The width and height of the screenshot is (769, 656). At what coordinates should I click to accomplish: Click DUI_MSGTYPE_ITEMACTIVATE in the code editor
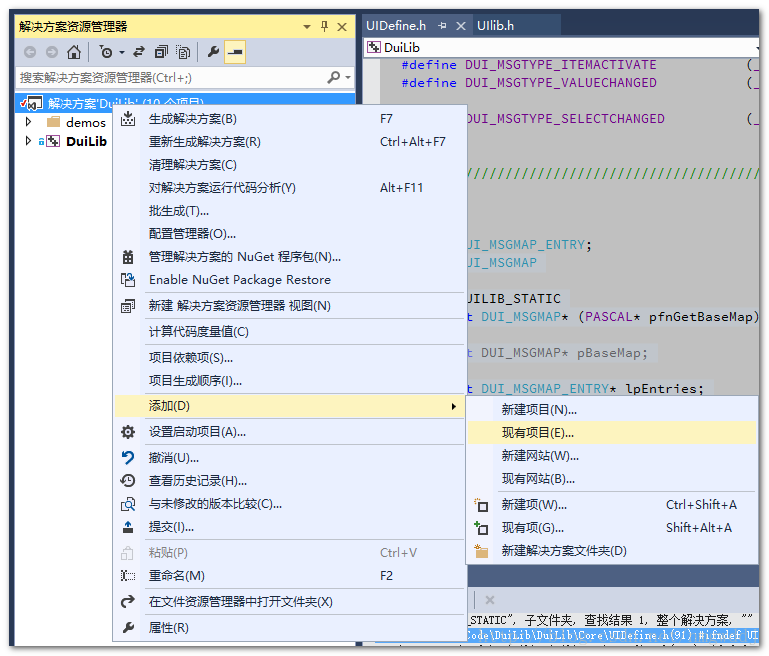click(561, 65)
